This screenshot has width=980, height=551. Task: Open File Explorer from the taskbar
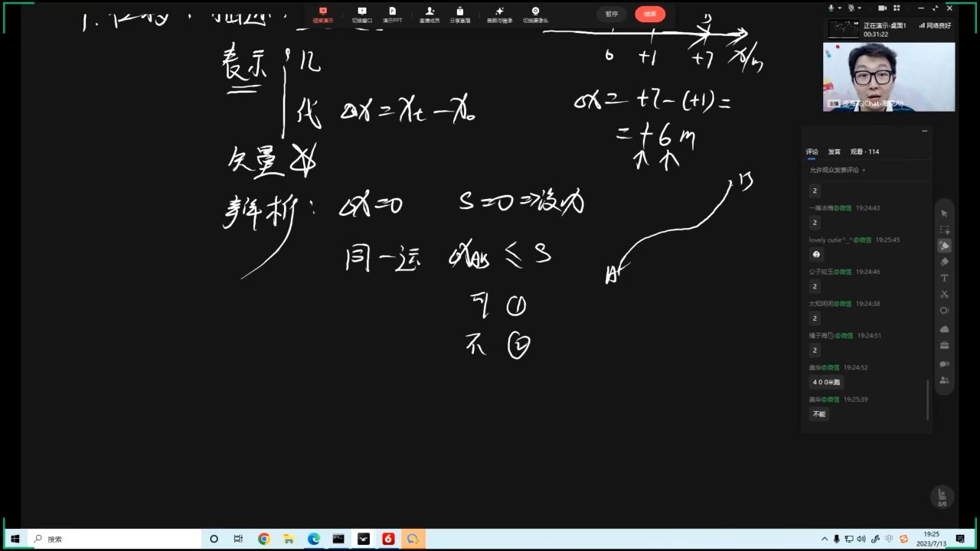289,539
